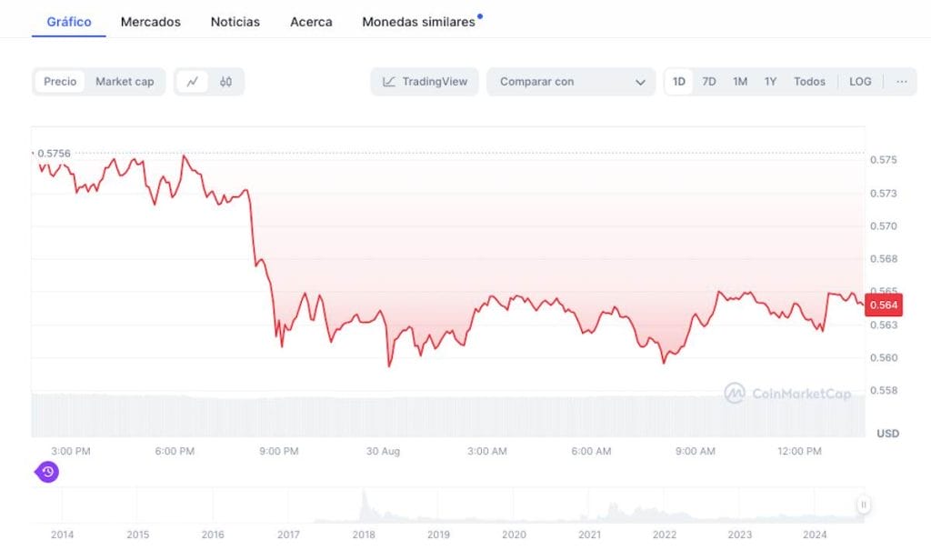Go to the Acerca tab
Viewport: 931px width, 560px height.
point(311,22)
